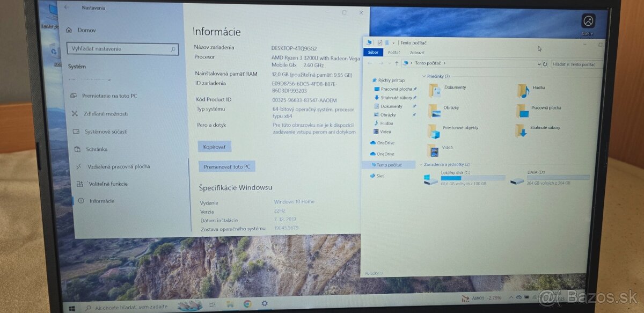Open the Dokumenty folder in Priečinky

pos(434,90)
